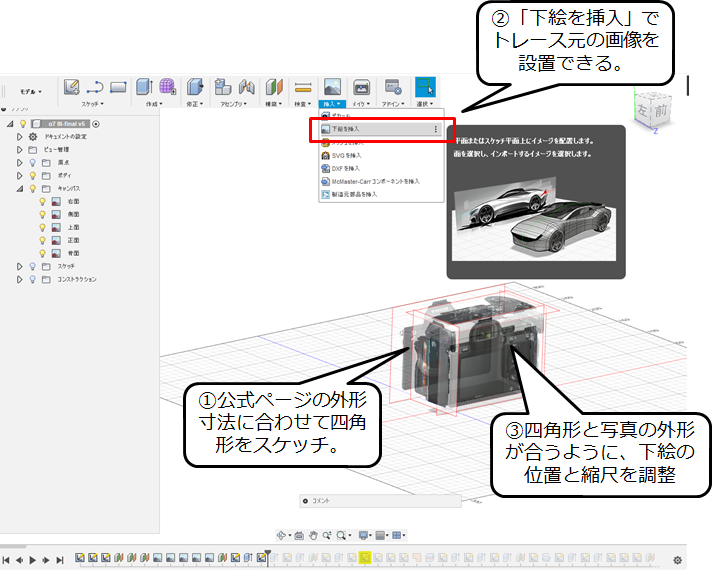Toggle visibility bulb of スケッチ folder
This screenshot has width=712, height=570.
[x=33, y=266]
